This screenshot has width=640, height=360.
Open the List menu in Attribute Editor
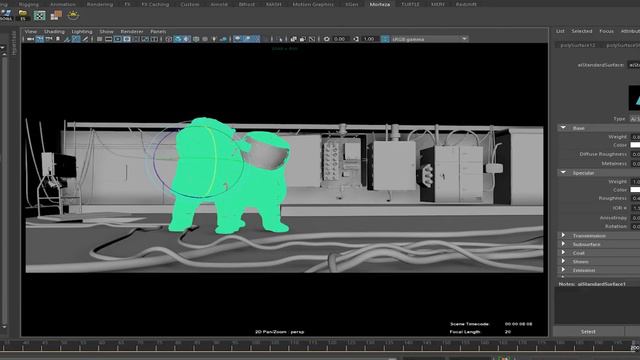560,31
